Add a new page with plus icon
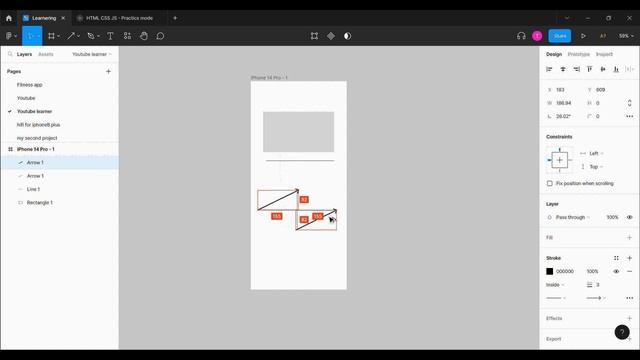Screen dimensions: 640x360 pos(109,71)
